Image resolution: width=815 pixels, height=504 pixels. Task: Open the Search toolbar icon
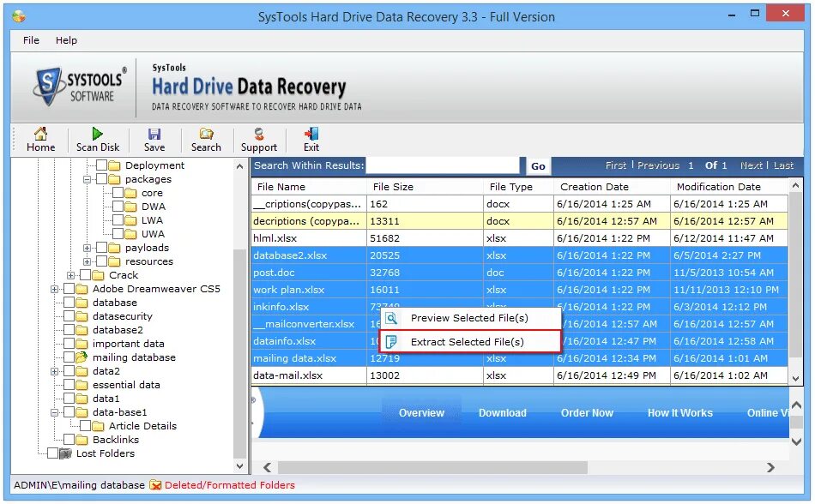(x=207, y=134)
